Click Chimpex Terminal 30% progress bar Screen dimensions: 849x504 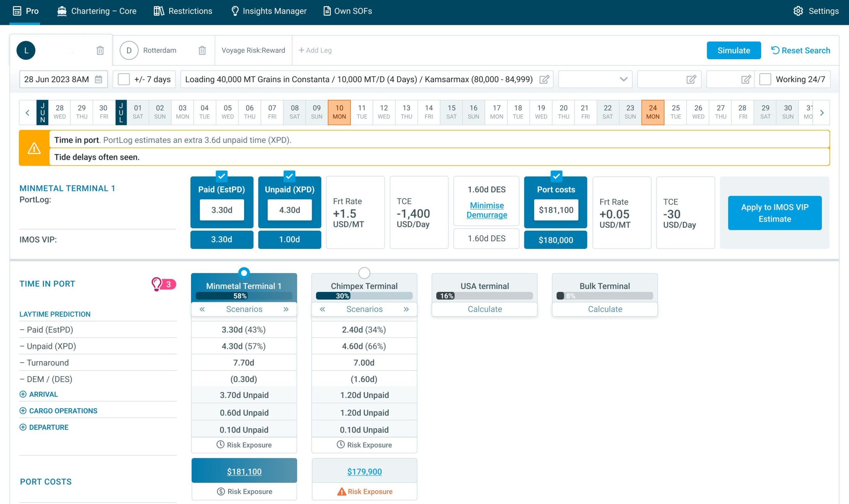(364, 296)
